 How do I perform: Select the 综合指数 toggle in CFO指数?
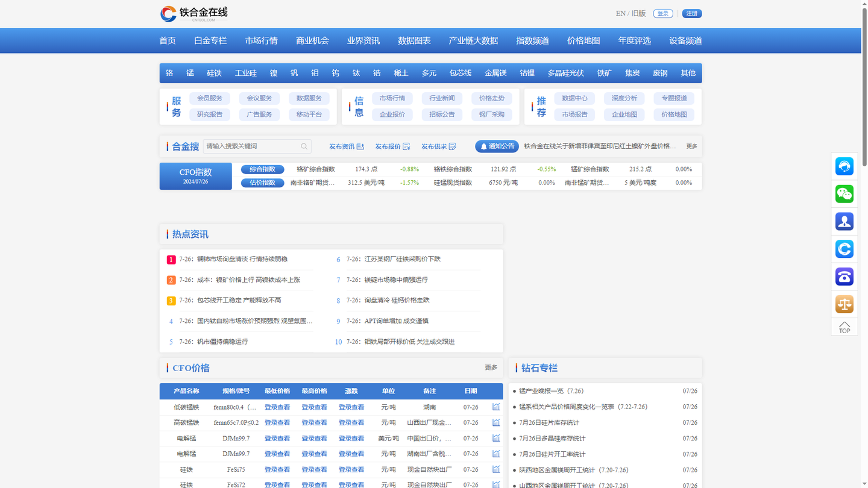[262, 169]
